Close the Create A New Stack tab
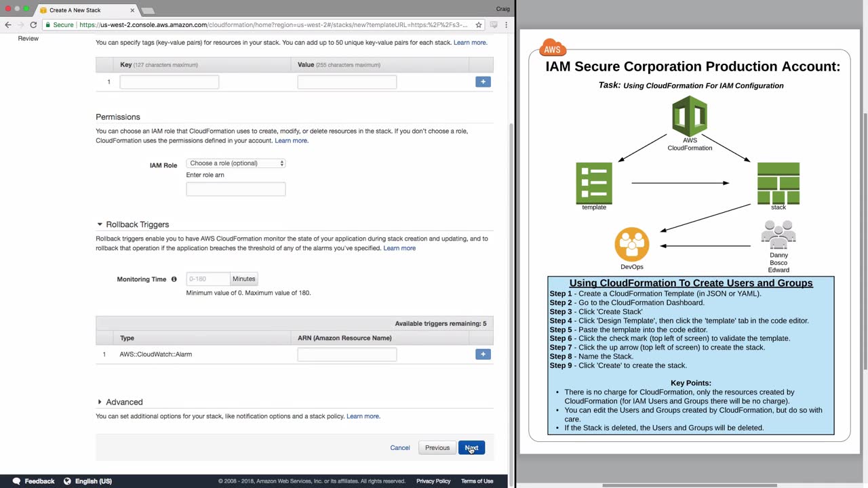Image resolution: width=868 pixels, height=488 pixels. click(x=132, y=10)
